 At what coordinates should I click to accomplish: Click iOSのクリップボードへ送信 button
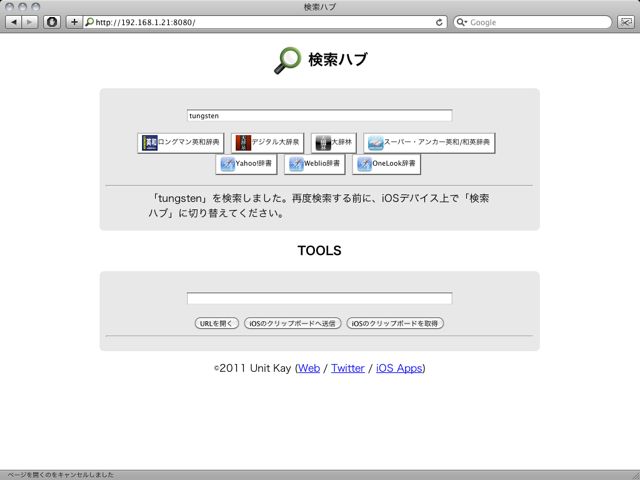293,323
